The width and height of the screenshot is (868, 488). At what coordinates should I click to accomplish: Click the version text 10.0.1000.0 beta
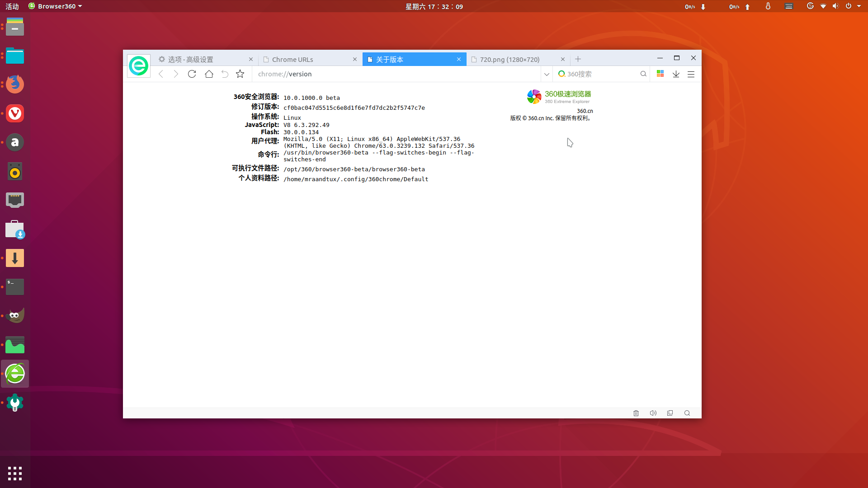(x=311, y=98)
